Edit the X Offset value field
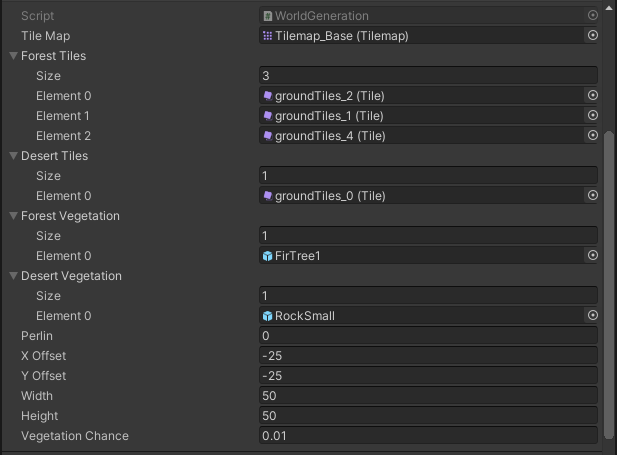 [x=428, y=356]
